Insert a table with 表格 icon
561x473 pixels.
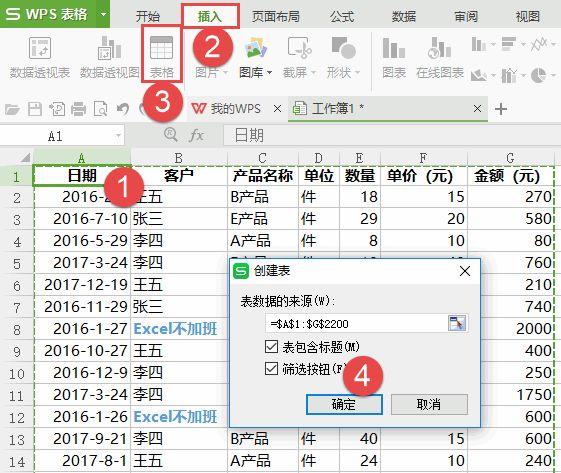[161, 48]
